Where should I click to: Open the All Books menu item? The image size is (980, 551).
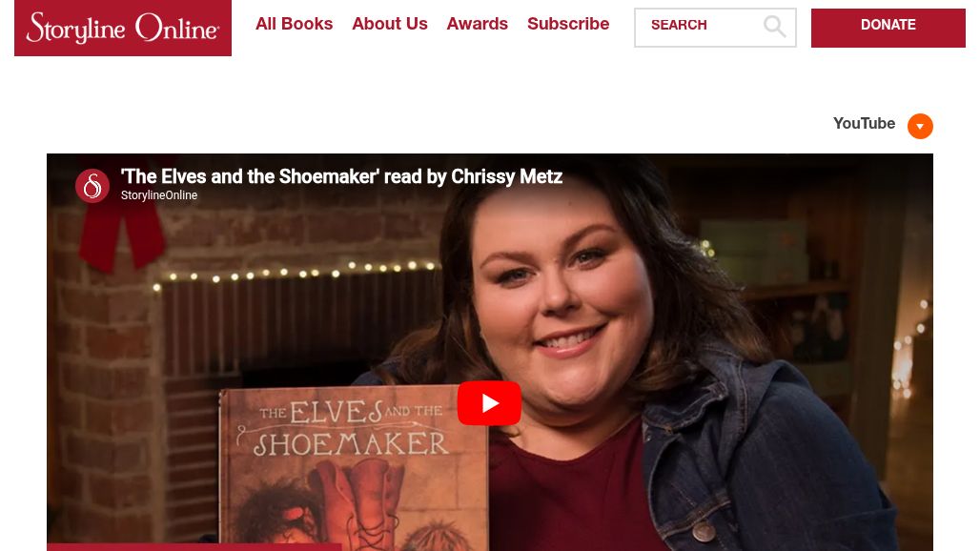tap(294, 24)
